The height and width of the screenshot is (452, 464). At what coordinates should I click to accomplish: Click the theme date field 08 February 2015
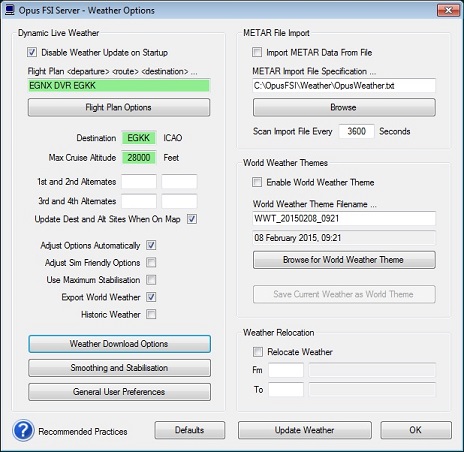[x=344, y=238]
